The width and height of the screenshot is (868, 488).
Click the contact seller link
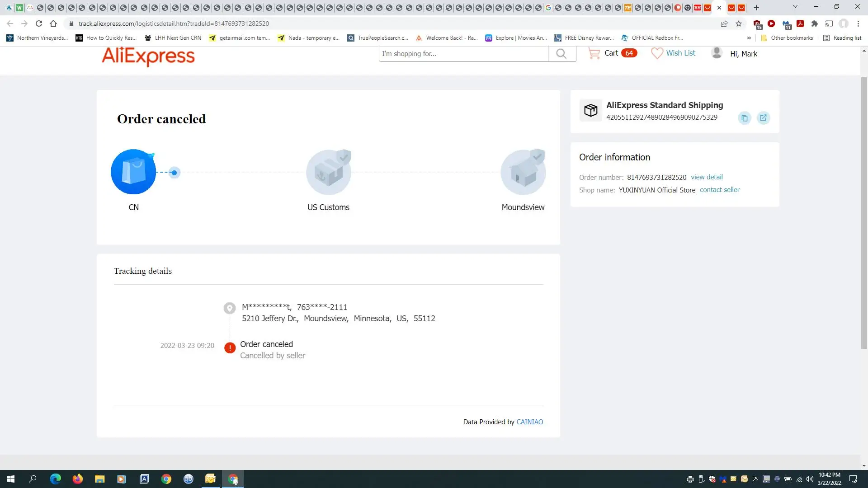coord(720,190)
